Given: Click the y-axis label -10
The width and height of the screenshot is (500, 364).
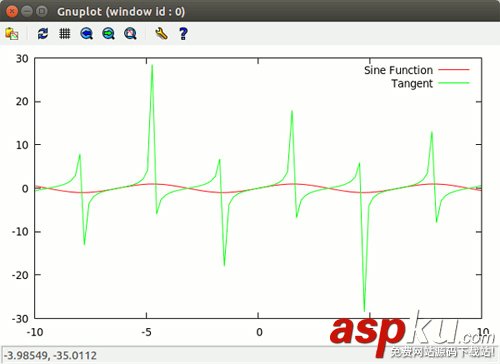Looking at the screenshot, I should coord(20,232).
